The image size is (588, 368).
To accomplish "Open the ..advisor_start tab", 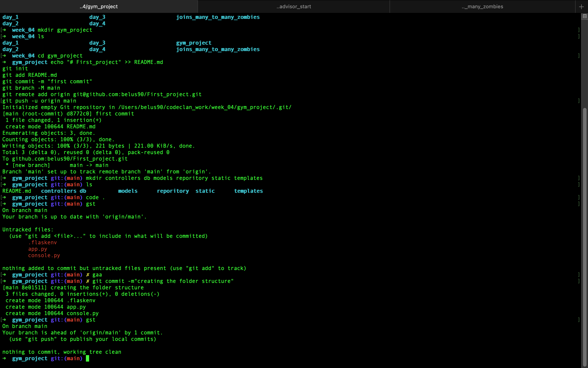I will click(x=294, y=7).
